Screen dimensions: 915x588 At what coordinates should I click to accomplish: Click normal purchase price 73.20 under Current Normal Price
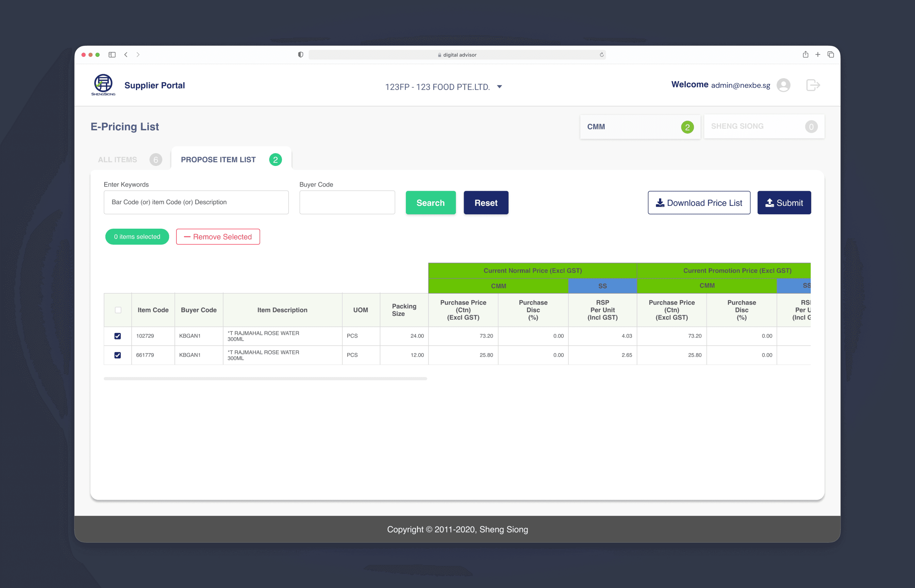tap(486, 336)
